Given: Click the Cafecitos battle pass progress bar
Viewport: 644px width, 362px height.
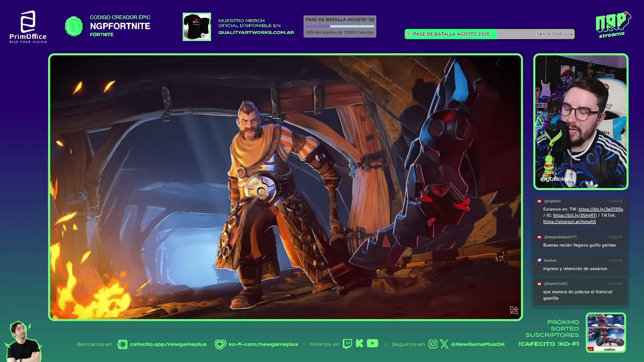Looking at the screenshot, I should (x=340, y=26).
